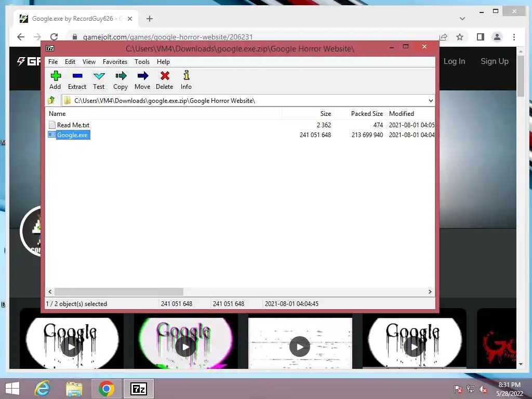Click the Sign Up link on Game Jolt
The image size is (532, 399).
tap(495, 61)
